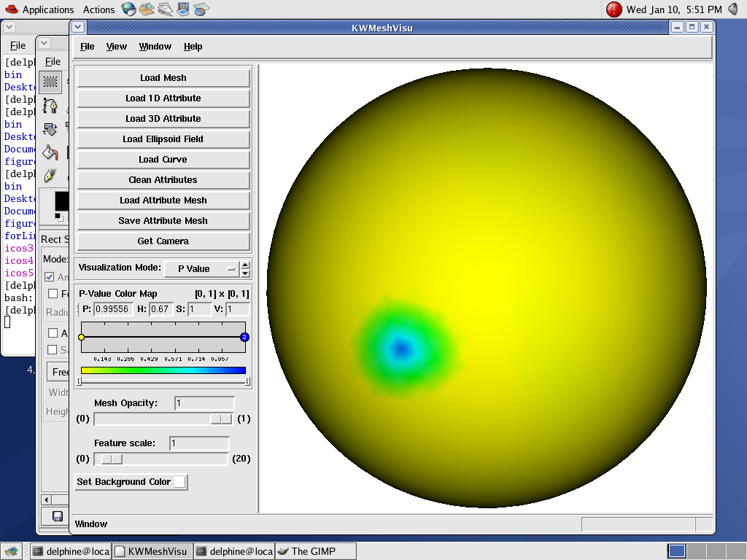Click the P value input field

112,309
